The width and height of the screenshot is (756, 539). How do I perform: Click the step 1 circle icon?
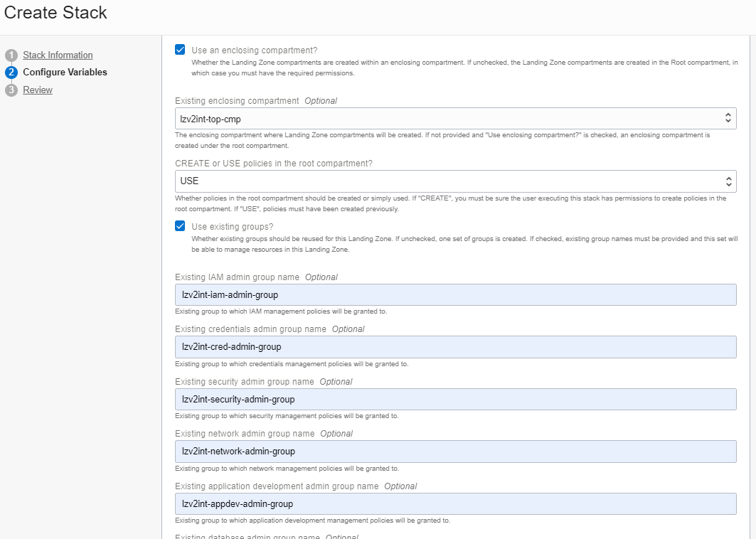click(x=11, y=55)
